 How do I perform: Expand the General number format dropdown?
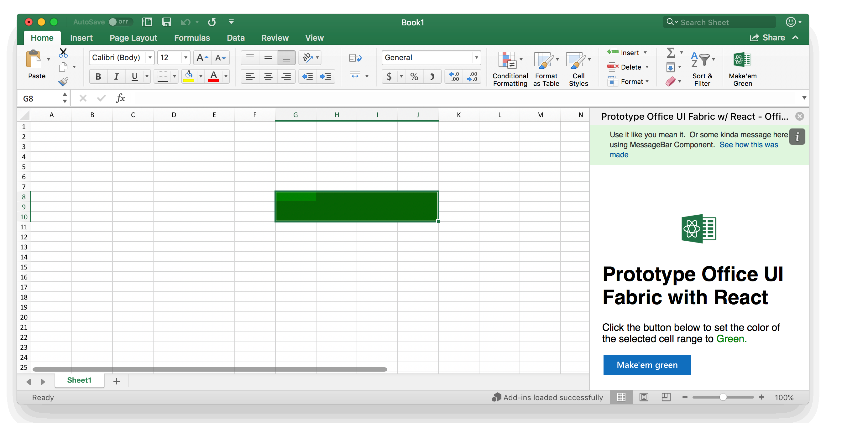pyautogui.click(x=476, y=58)
